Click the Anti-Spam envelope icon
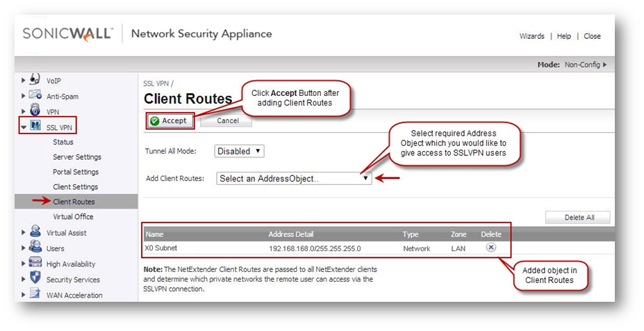Viewport: 644px width, 331px height. pyautogui.click(x=35, y=95)
